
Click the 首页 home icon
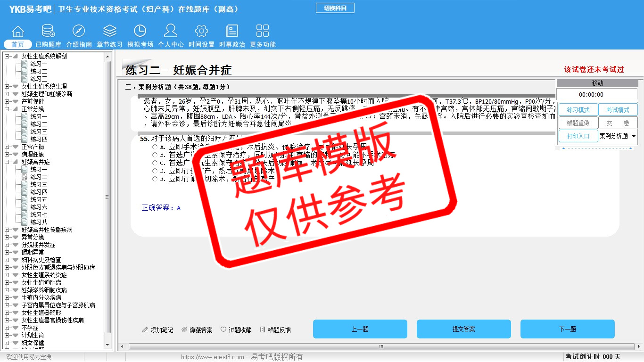tap(18, 32)
